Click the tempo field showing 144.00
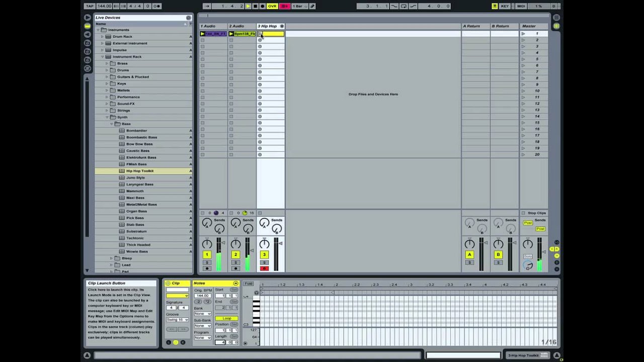Screen dimensions: 644x362 [104, 6]
